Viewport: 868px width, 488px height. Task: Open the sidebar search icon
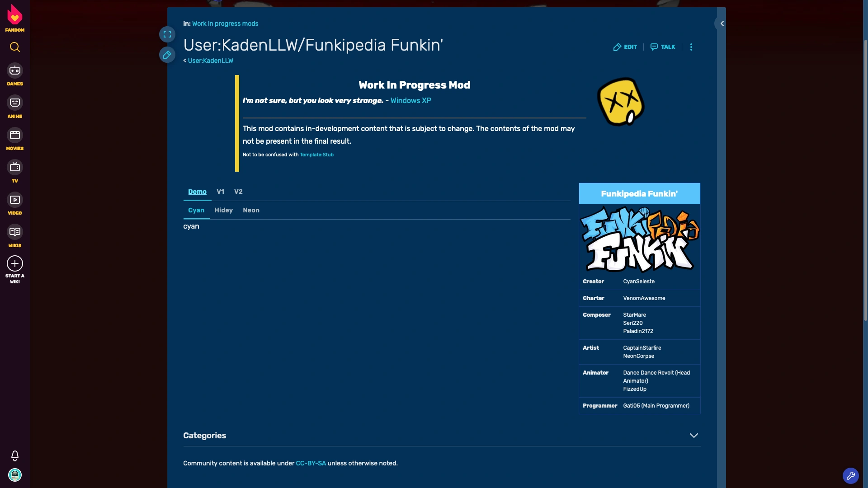pyautogui.click(x=15, y=47)
